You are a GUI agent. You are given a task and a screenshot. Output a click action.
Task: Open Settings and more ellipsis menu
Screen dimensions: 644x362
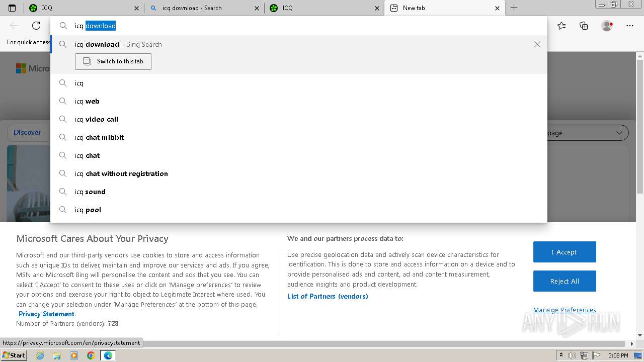[630, 26]
